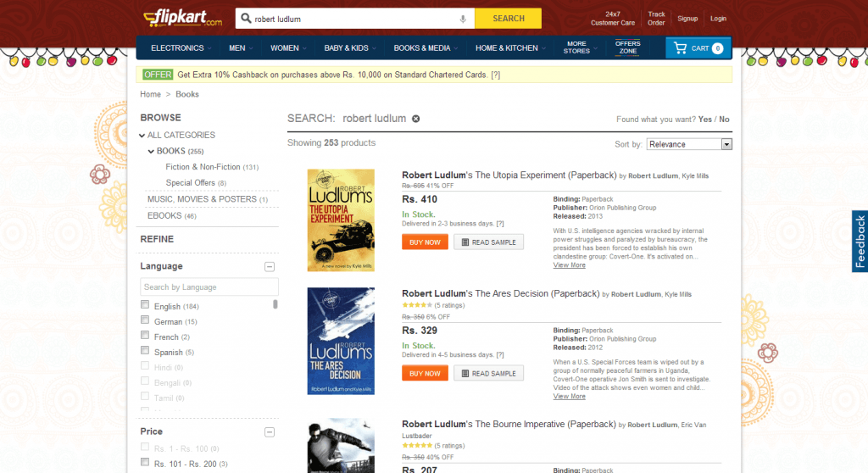This screenshot has width=868, height=473.
Task: Buy The Ares Decision now
Action: click(425, 373)
